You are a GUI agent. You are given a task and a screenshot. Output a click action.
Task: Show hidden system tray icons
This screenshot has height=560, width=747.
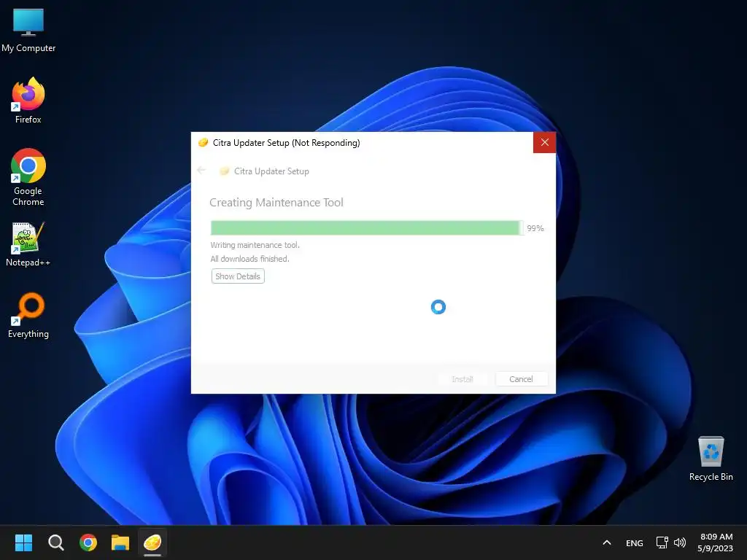click(x=606, y=542)
